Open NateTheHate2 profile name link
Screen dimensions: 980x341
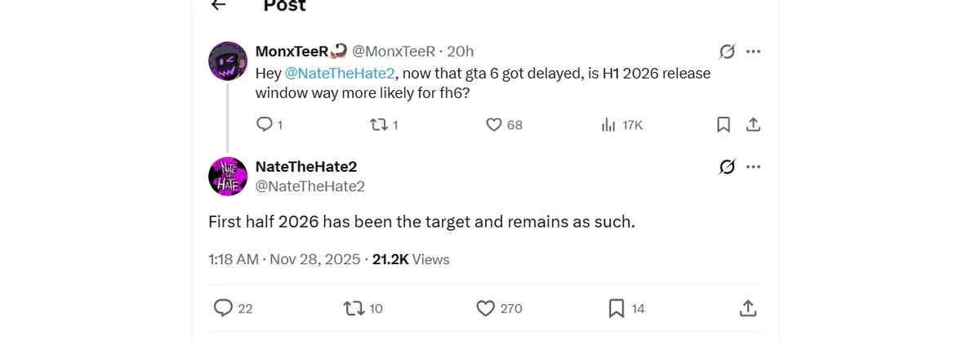point(306,167)
